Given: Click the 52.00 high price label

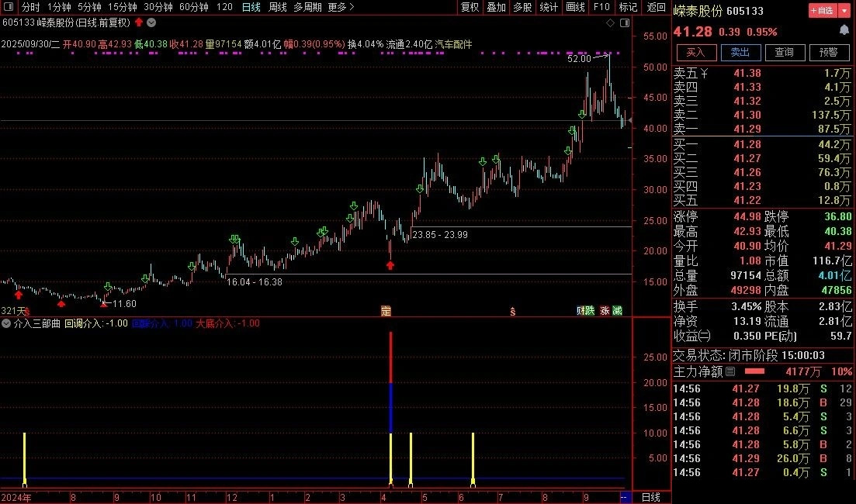Looking at the screenshot, I should click(579, 58).
